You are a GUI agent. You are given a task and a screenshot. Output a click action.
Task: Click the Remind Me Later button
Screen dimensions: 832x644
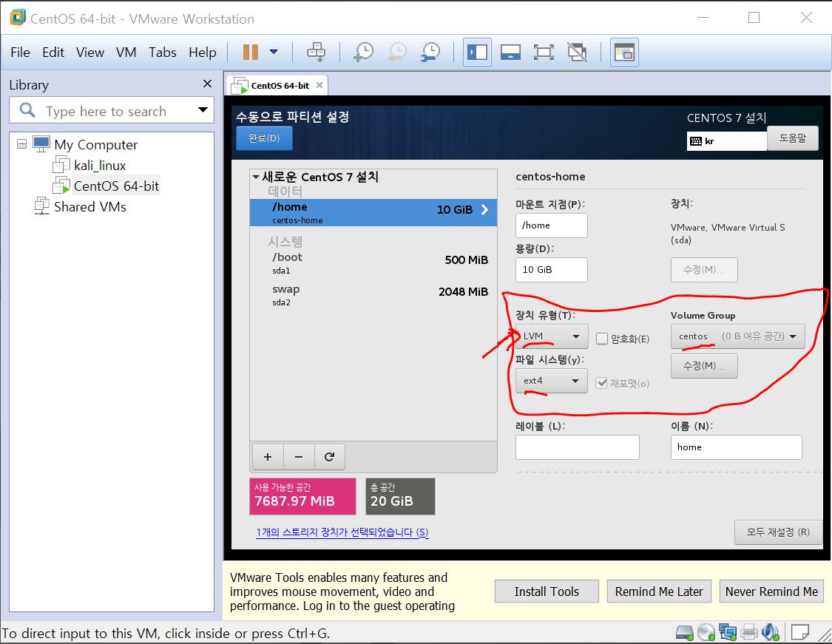(659, 592)
